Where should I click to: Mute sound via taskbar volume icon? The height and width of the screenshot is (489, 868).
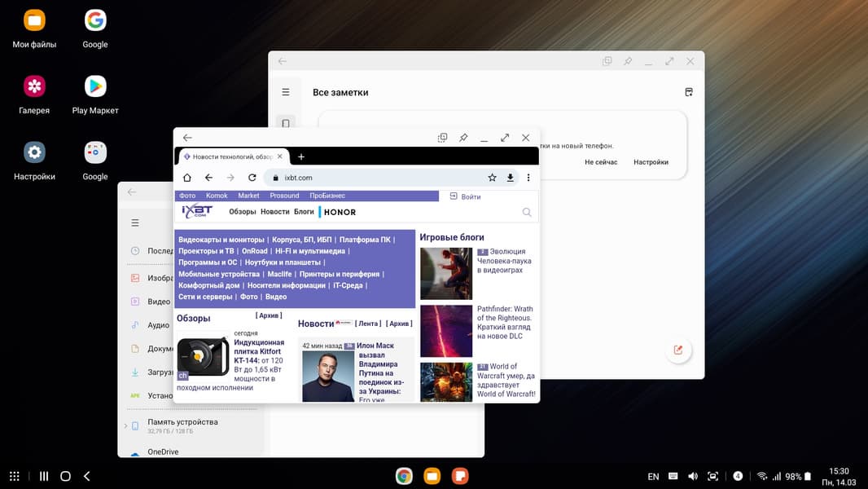[x=693, y=477]
